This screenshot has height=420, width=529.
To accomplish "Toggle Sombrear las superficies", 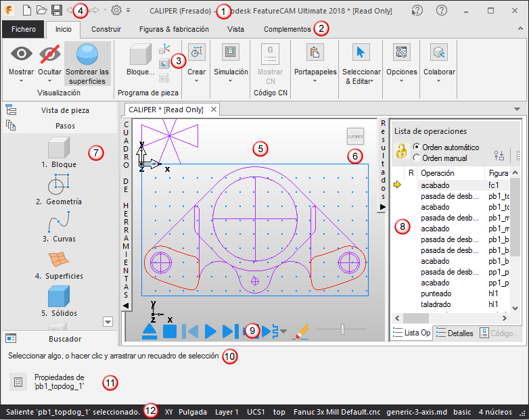I will 87,64.
